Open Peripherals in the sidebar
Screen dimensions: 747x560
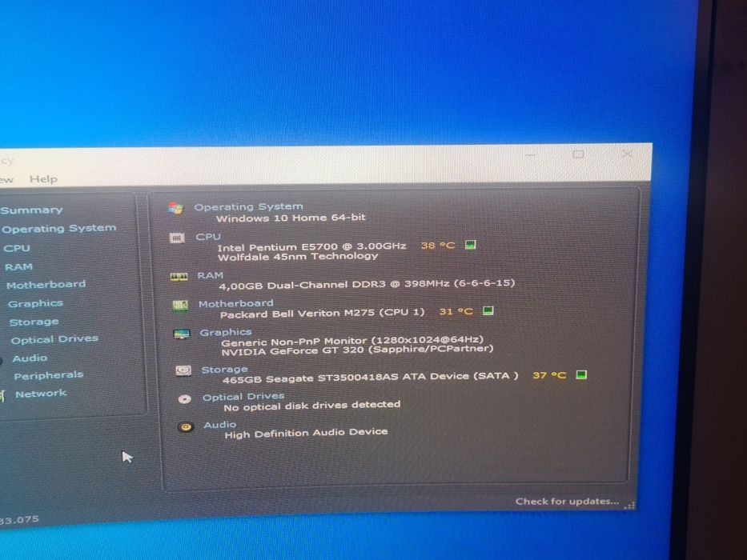coord(48,376)
